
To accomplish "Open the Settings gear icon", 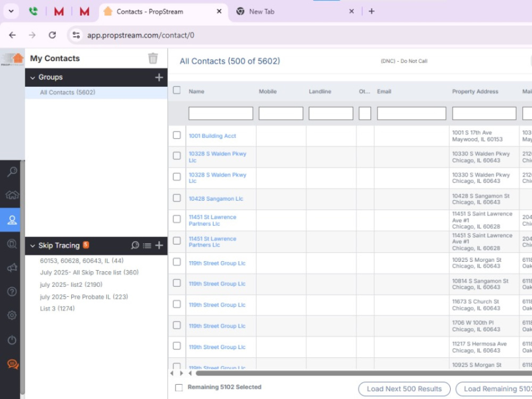I will tap(12, 315).
